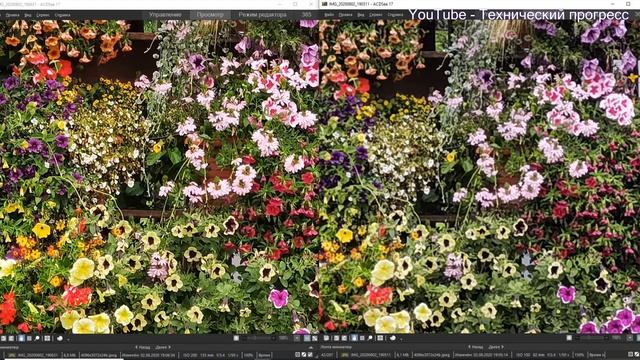The image size is (640, 360).
Task: Click the third bottom toolbar icon in right window
Action: (344, 338)
